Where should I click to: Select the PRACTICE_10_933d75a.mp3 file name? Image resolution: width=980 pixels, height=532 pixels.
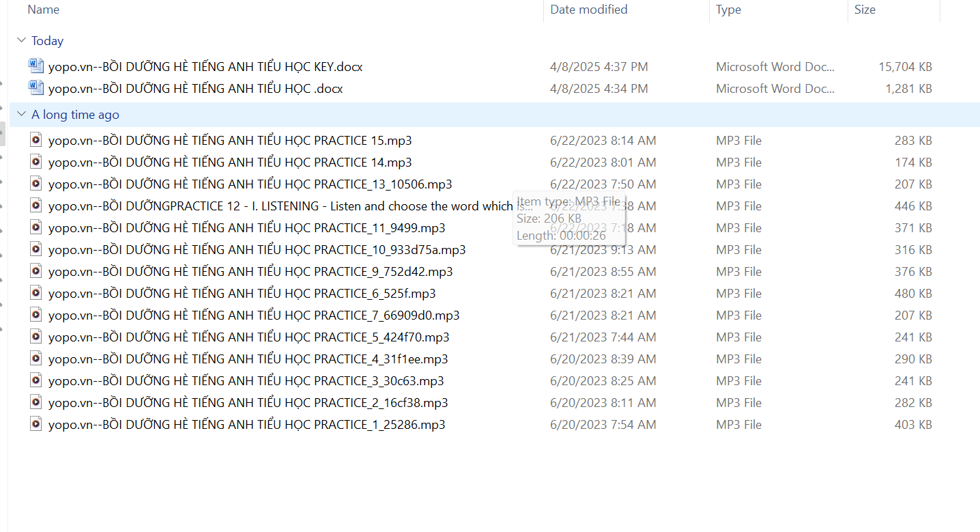(257, 249)
